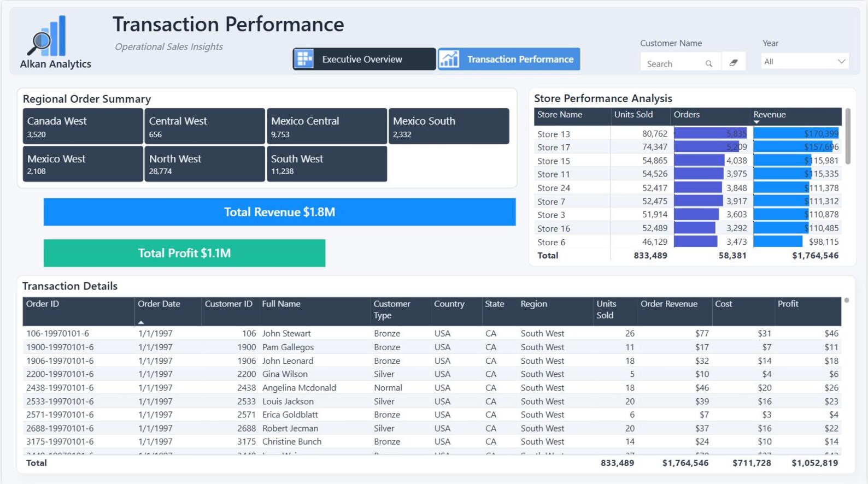Screen dimensions: 868x484
Task: Click order ID 2688-19970101-6
Action: [x=60, y=428]
